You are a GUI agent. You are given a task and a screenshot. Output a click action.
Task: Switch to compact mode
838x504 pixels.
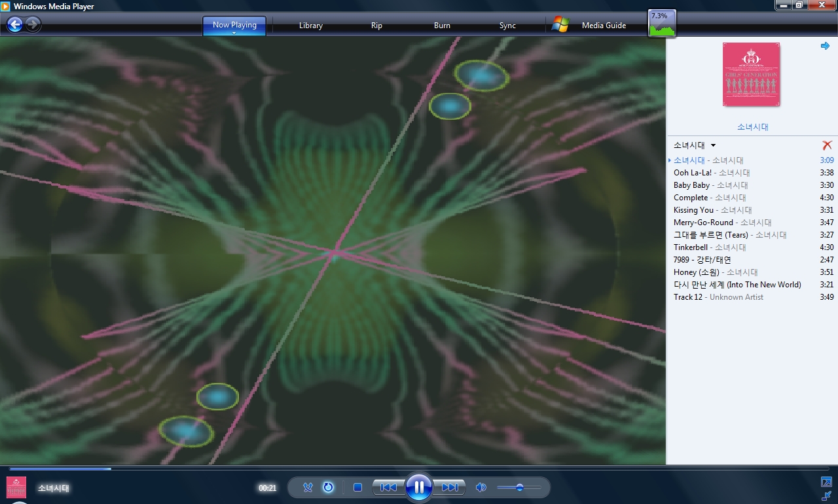point(826,495)
